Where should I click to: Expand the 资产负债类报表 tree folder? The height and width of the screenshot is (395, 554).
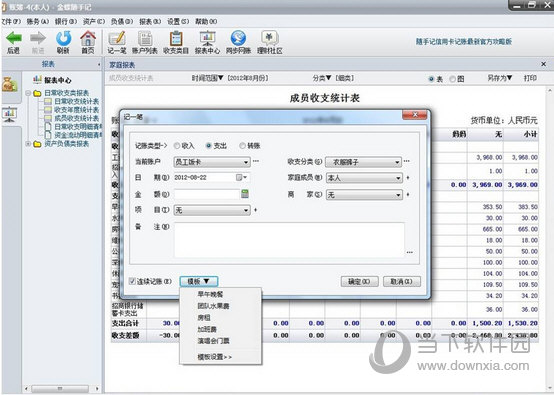pos(28,144)
